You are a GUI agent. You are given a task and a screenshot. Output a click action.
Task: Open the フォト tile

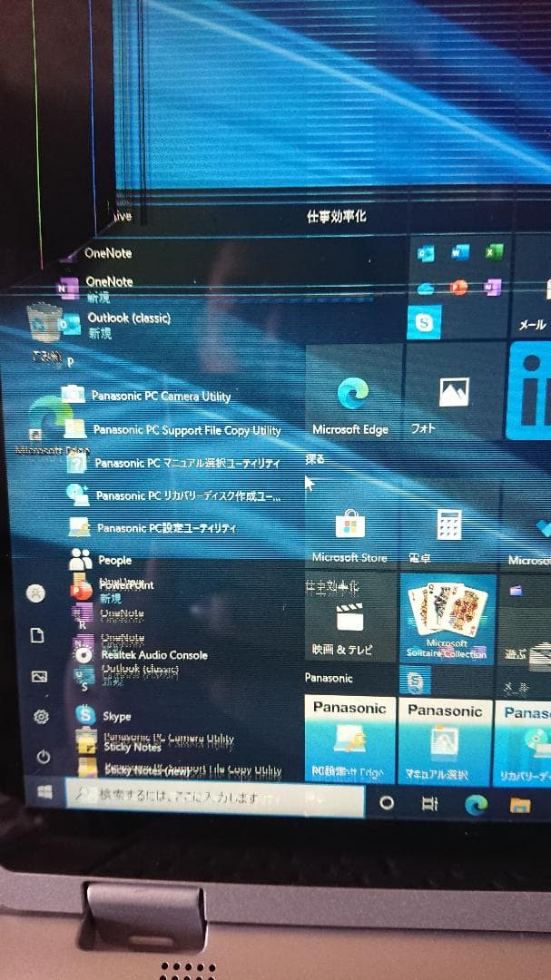pos(455,393)
